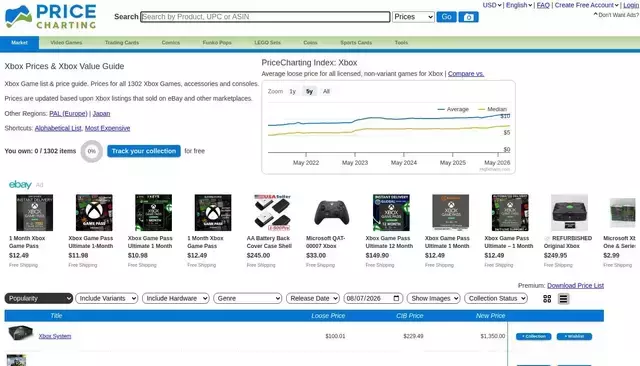
Task: Click the Go search button
Action: (447, 17)
